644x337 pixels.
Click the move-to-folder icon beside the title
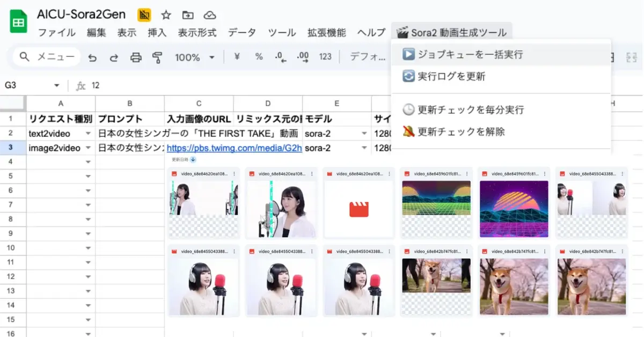188,15
